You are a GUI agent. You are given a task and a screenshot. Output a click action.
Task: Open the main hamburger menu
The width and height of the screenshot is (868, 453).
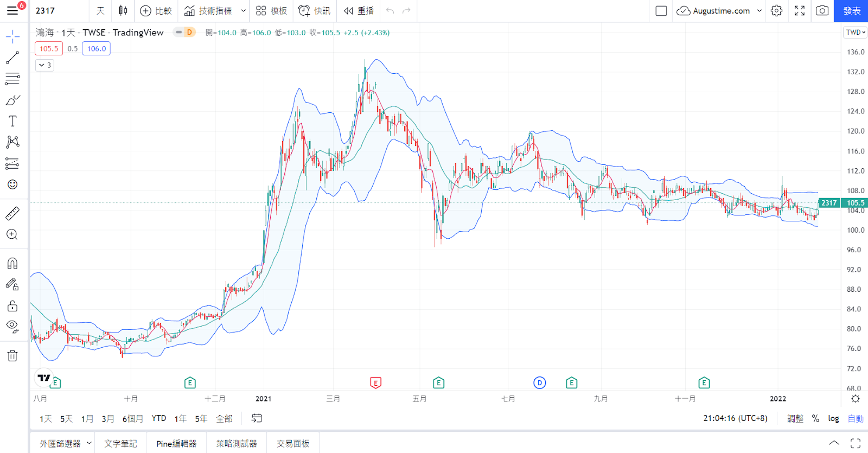pyautogui.click(x=12, y=11)
